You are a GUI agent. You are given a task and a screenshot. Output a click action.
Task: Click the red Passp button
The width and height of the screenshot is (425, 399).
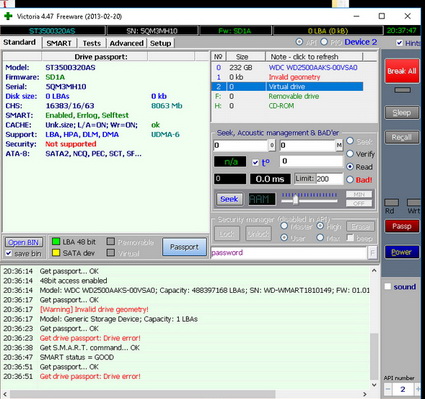click(x=402, y=226)
